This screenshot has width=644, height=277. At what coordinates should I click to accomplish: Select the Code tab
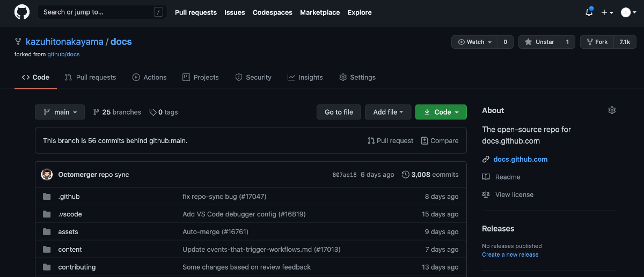35,77
